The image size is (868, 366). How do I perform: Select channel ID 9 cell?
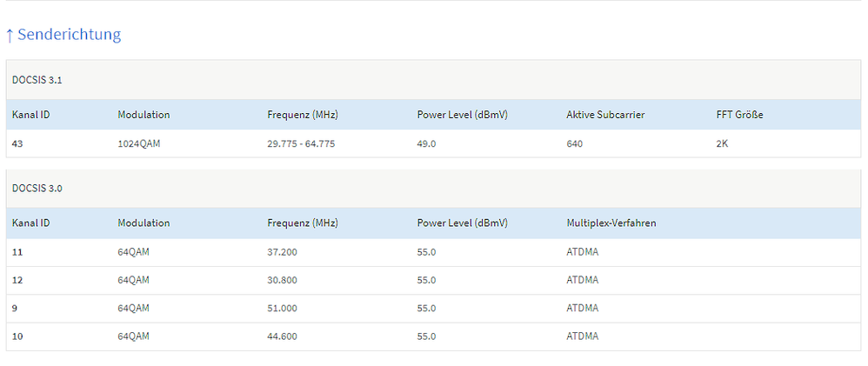[x=15, y=308]
